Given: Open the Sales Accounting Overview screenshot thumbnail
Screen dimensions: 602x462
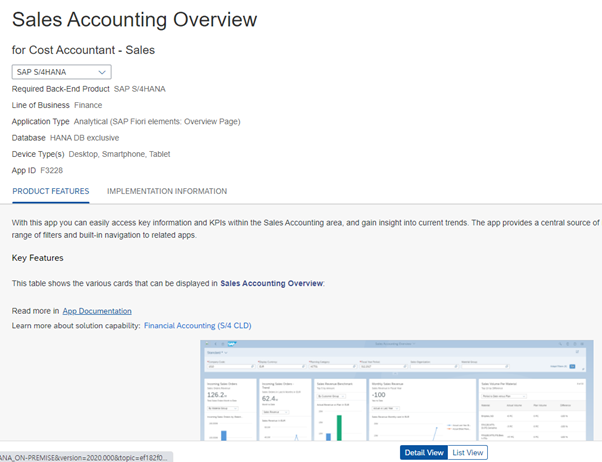Looking at the screenshot, I should click(x=397, y=390).
